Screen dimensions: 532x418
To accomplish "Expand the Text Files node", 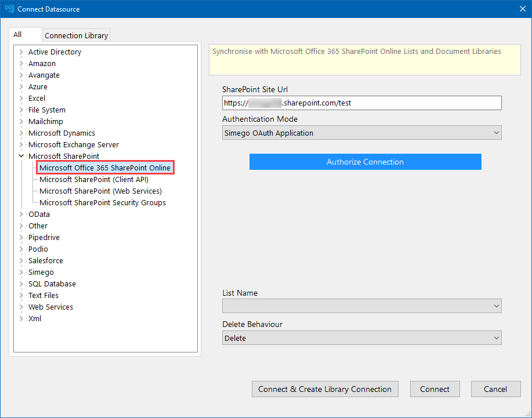I will pos(21,295).
